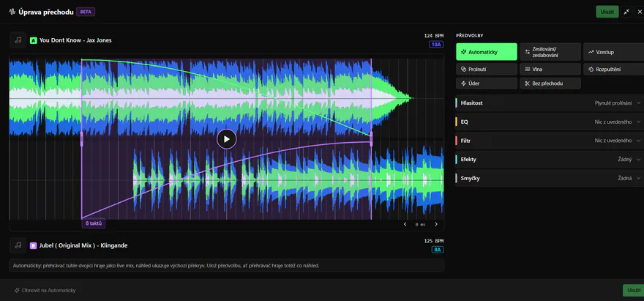The height and width of the screenshot is (301, 644).
Task: Click the 10A key badge
Action: (436, 45)
